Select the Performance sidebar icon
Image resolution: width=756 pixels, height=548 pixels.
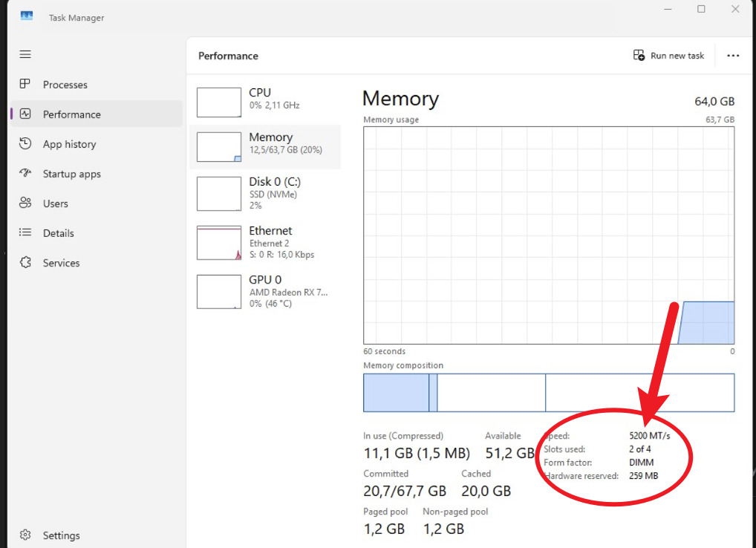pos(25,114)
